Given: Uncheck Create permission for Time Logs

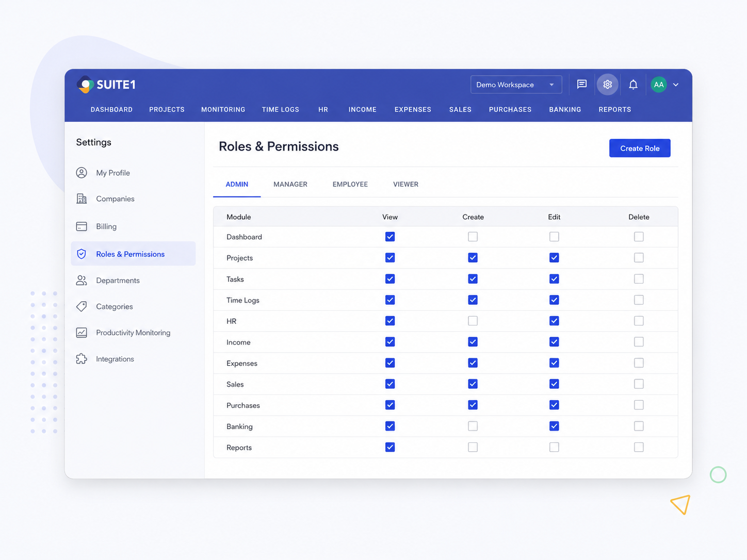Looking at the screenshot, I should [x=473, y=300].
